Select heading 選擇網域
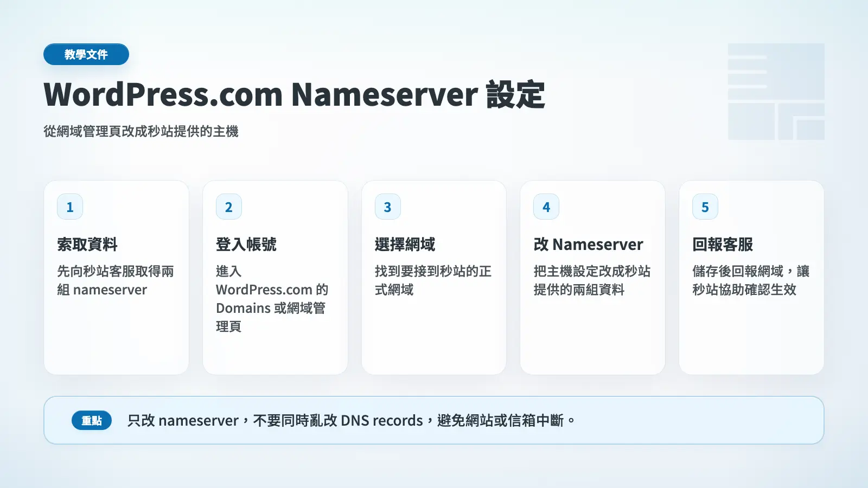 [405, 245]
